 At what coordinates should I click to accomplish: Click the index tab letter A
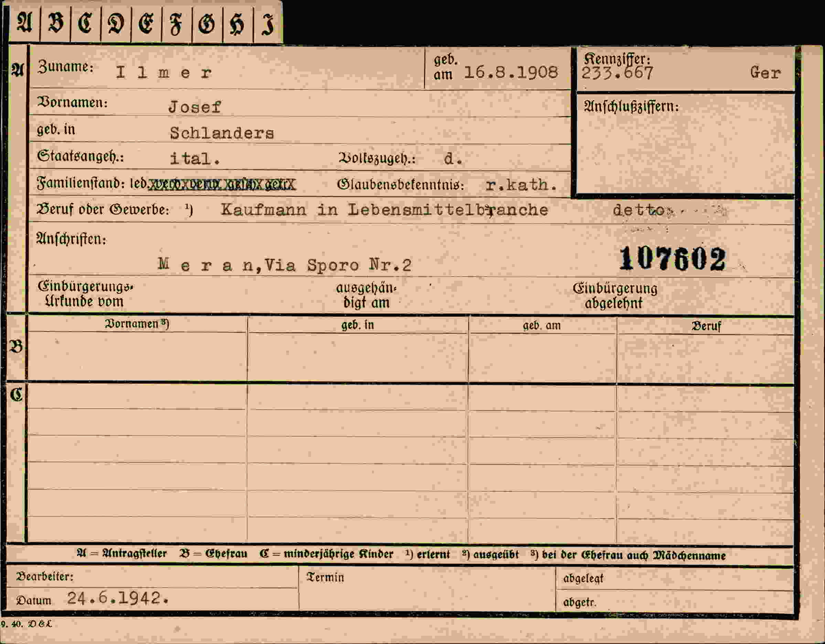(x=24, y=23)
